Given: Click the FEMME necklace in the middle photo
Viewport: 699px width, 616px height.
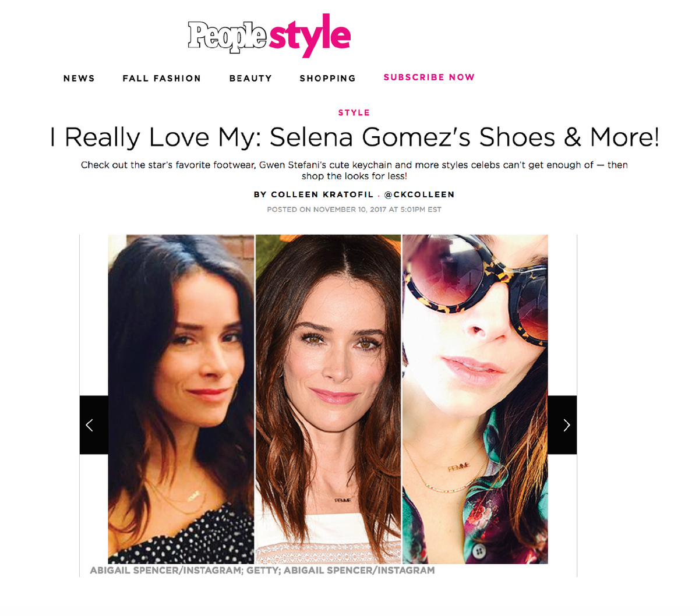Looking at the screenshot, I should 343,501.
